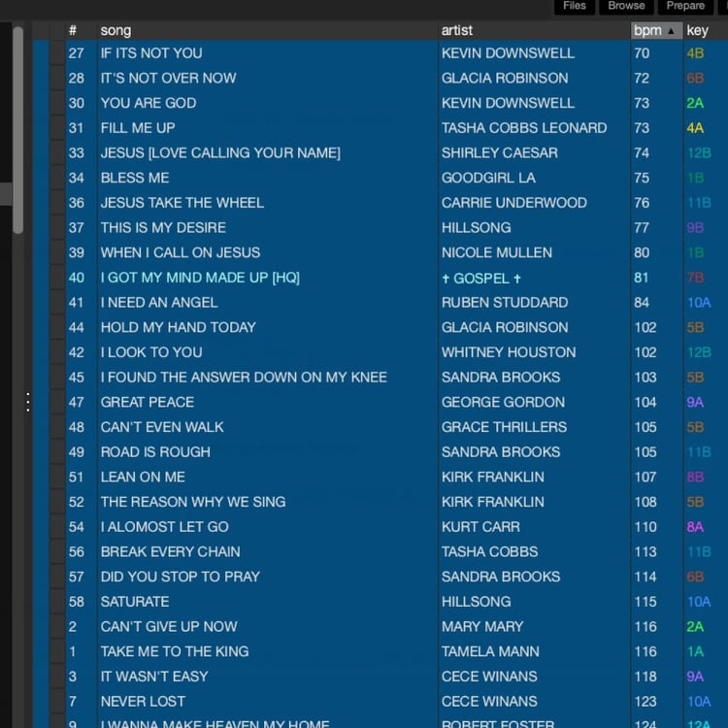Select song BREAK EVERY CHAIN
The image size is (728, 728).
171,552
